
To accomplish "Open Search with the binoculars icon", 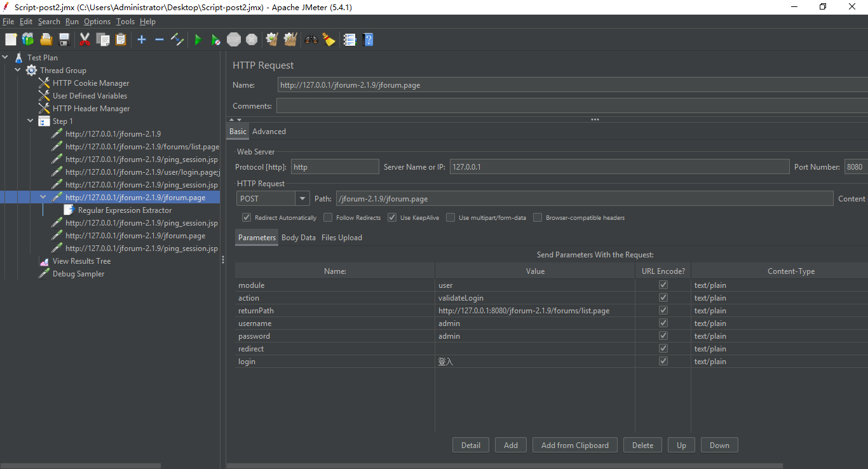I will click(311, 39).
